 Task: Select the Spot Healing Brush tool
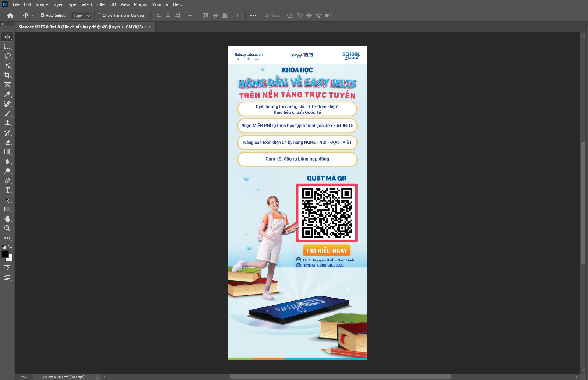click(7, 104)
